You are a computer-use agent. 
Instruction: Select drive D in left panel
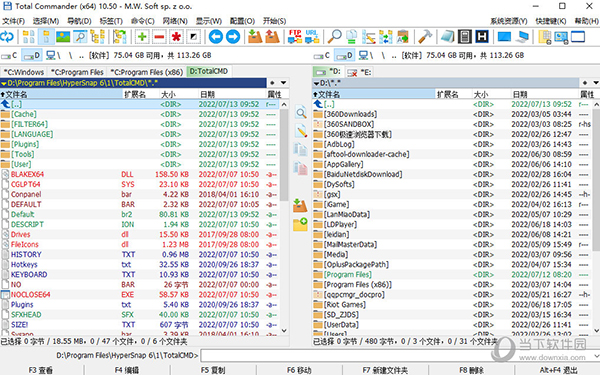pos(31,55)
